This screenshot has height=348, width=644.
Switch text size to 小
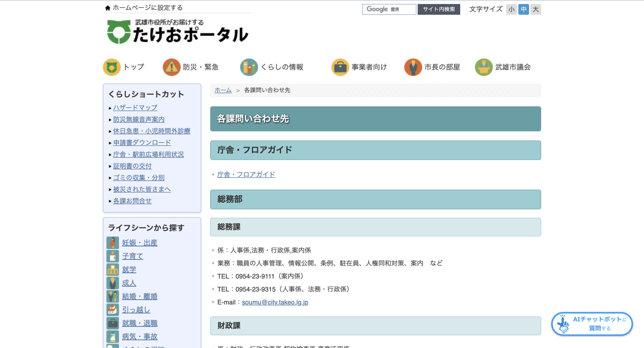(511, 9)
